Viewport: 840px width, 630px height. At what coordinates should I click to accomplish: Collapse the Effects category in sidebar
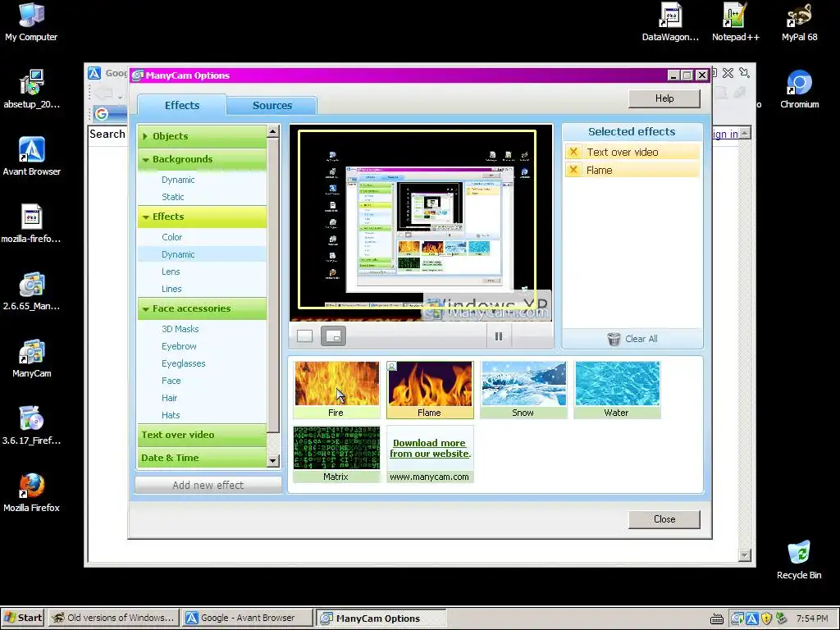(202, 217)
